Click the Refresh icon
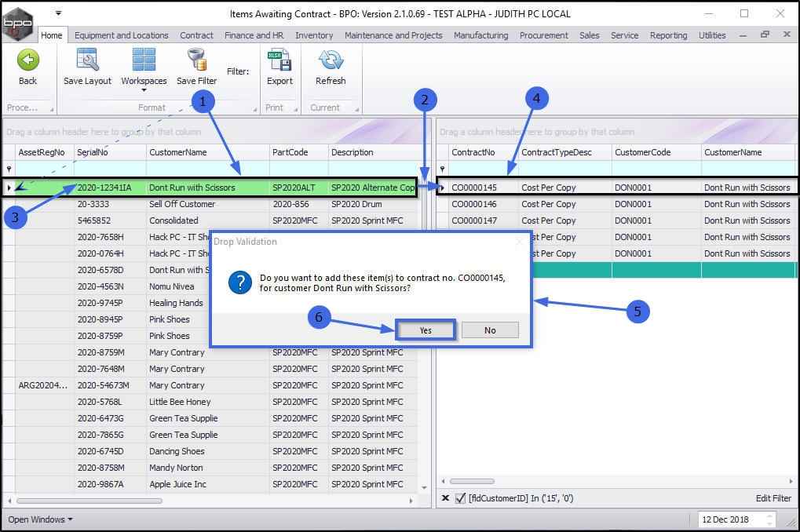The width and height of the screenshot is (800, 532). (x=331, y=60)
